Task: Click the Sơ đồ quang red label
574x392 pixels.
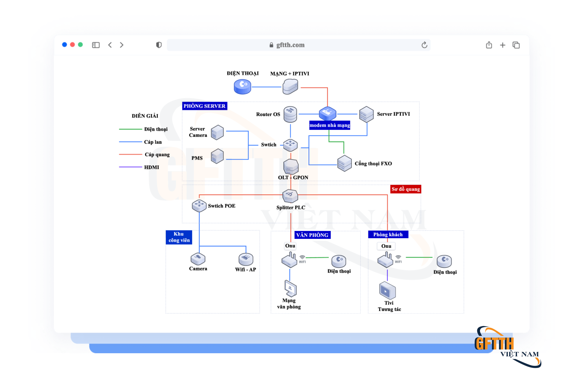Action: (x=406, y=189)
